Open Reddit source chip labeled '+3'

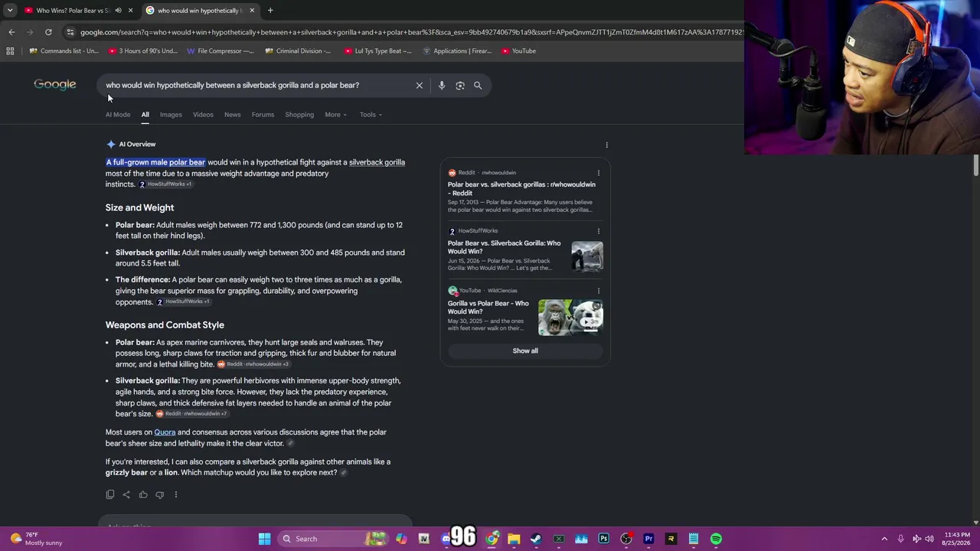(x=253, y=364)
